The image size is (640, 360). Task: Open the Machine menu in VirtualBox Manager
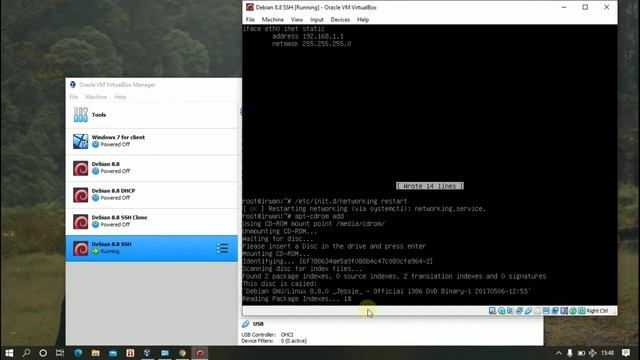click(96, 97)
